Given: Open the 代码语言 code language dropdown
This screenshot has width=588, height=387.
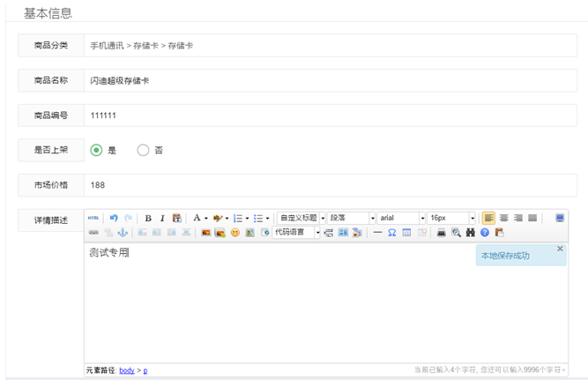Looking at the screenshot, I should coord(296,233).
